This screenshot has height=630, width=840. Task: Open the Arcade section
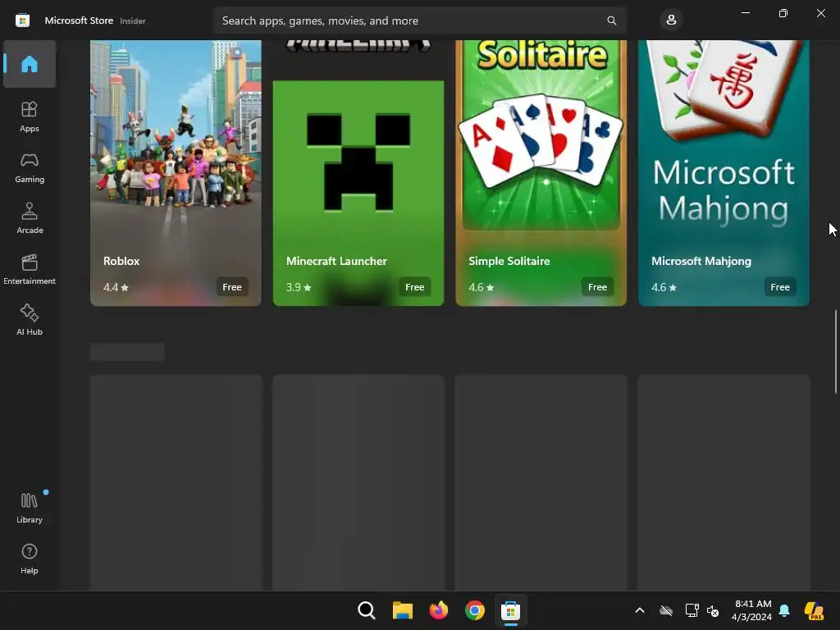[x=30, y=218]
